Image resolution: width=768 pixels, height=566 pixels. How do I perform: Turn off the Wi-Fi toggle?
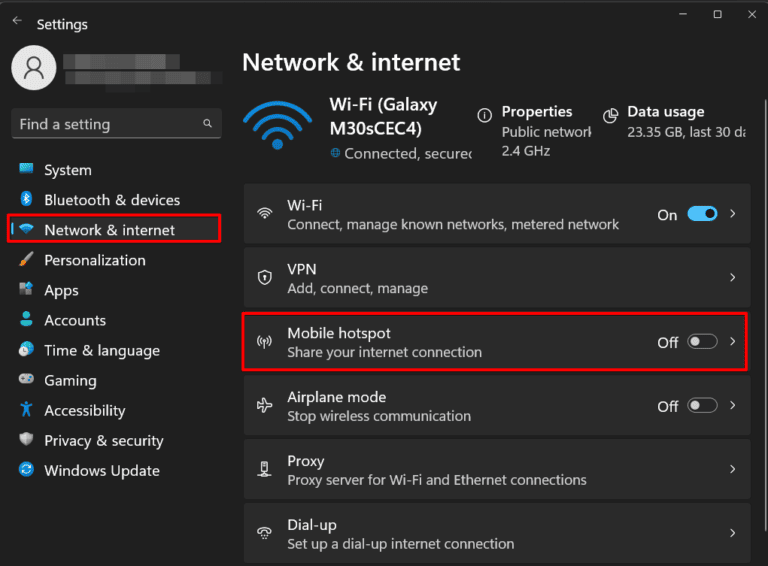pyautogui.click(x=702, y=214)
